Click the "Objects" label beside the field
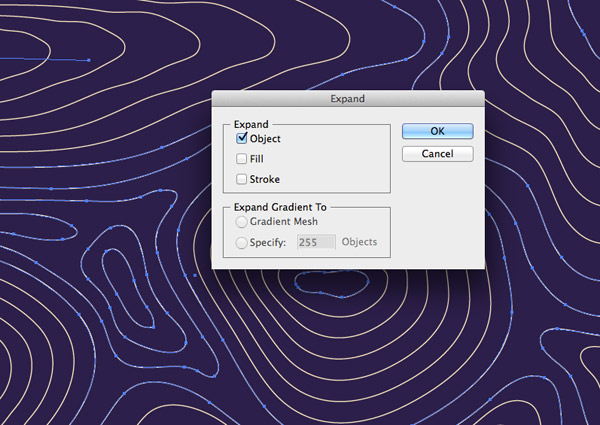Image resolution: width=600 pixels, height=425 pixels. click(360, 242)
